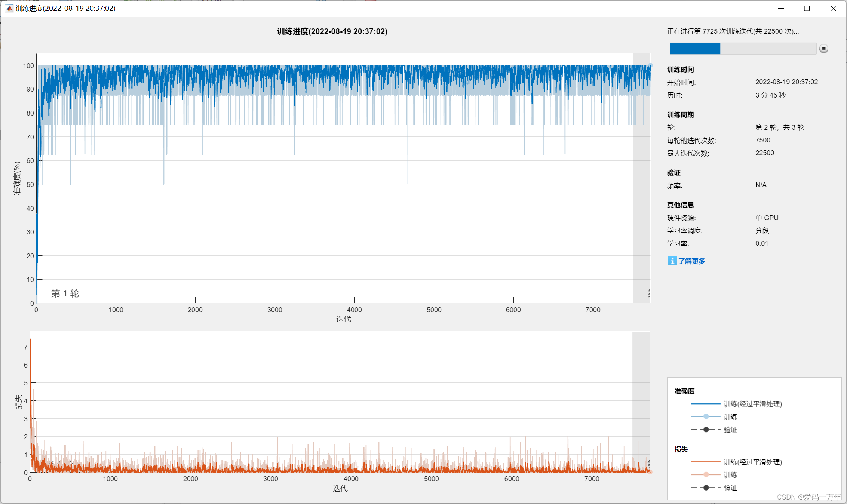Stop training with the stop button
The width and height of the screenshot is (847, 504).
click(x=823, y=49)
